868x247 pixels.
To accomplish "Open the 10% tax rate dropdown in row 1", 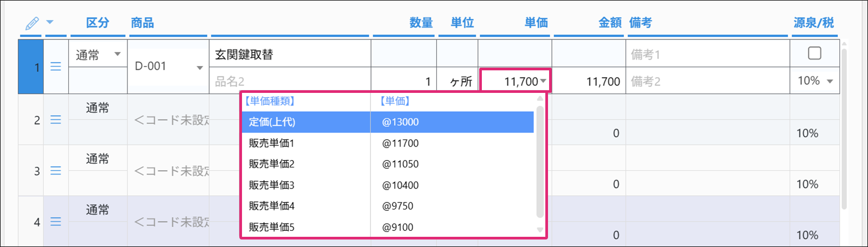I will click(830, 82).
